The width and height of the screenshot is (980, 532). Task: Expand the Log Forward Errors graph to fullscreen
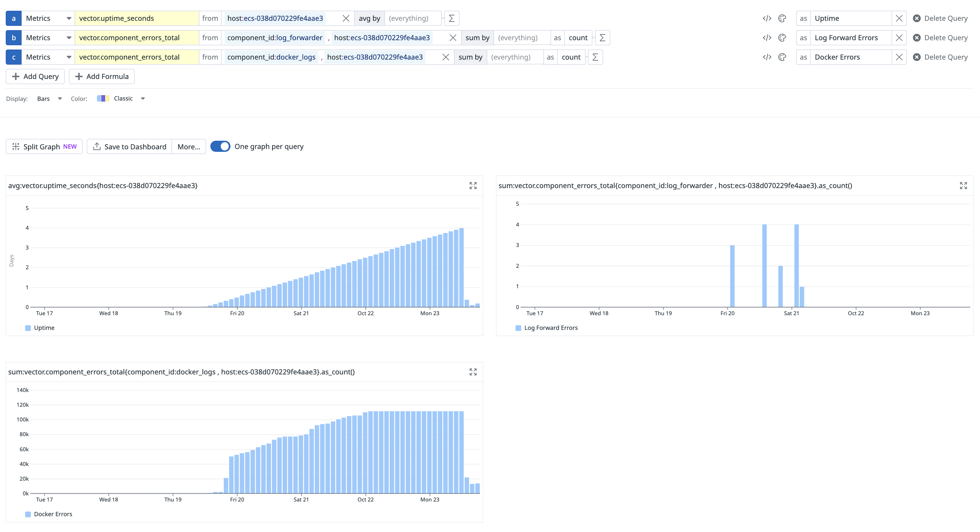(963, 186)
